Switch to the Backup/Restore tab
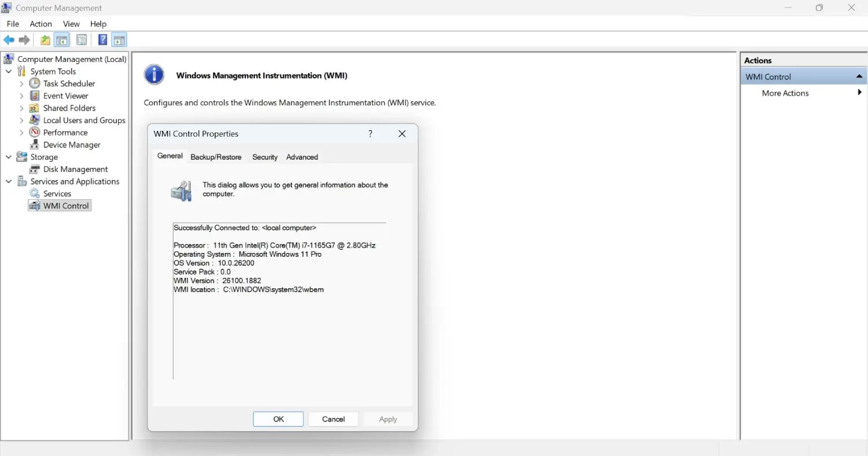Viewport: 868px width, 456px height. [216, 157]
